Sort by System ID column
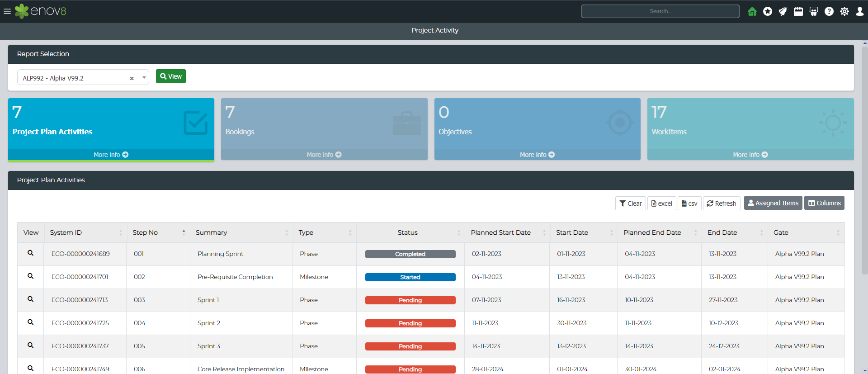This screenshot has height=374, width=868. click(85, 232)
